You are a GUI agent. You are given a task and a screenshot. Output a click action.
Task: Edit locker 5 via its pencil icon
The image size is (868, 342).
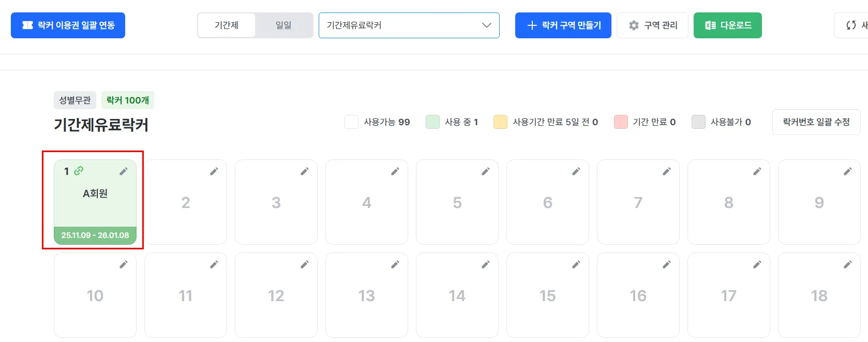pyautogui.click(x=486, y=171)
